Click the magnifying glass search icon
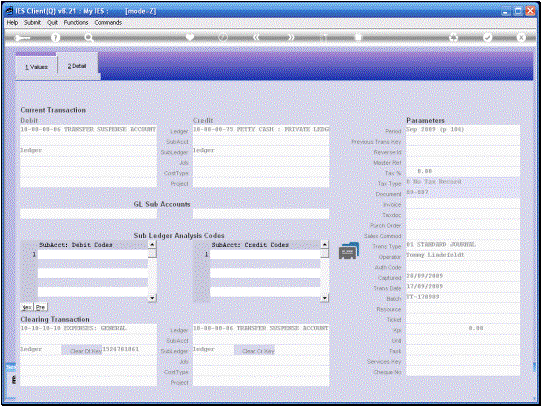Image resolution: width=541 pixels, height=406 pixels. [x=89, y=38]
